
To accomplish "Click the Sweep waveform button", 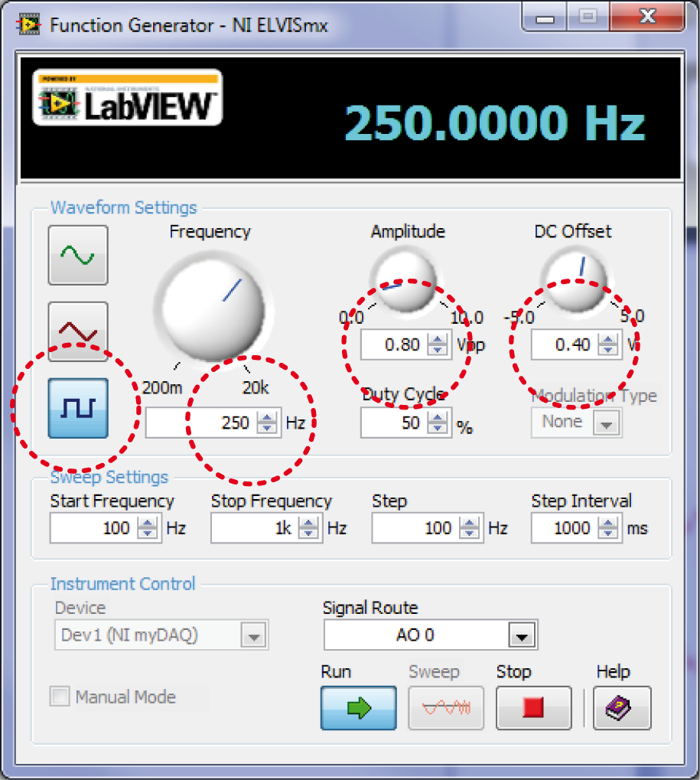I will [446, 707].
